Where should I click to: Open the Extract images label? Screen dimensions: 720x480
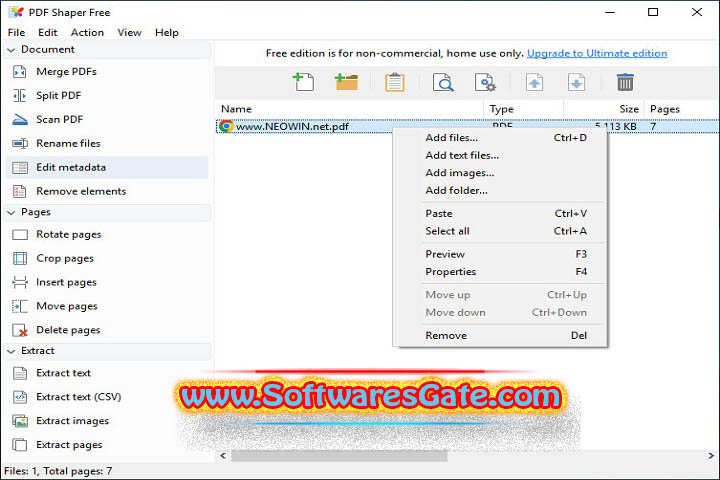click(x=73, y=421)
